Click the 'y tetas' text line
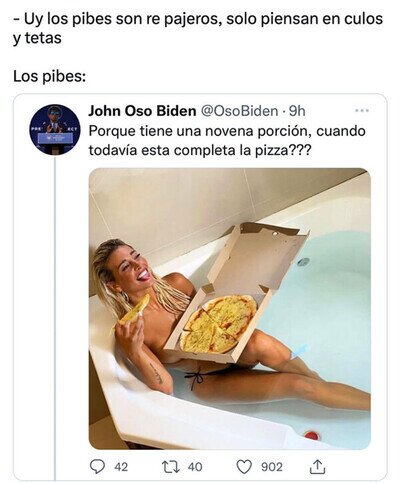Screen dimensions: 400x484 pos(37,39)
